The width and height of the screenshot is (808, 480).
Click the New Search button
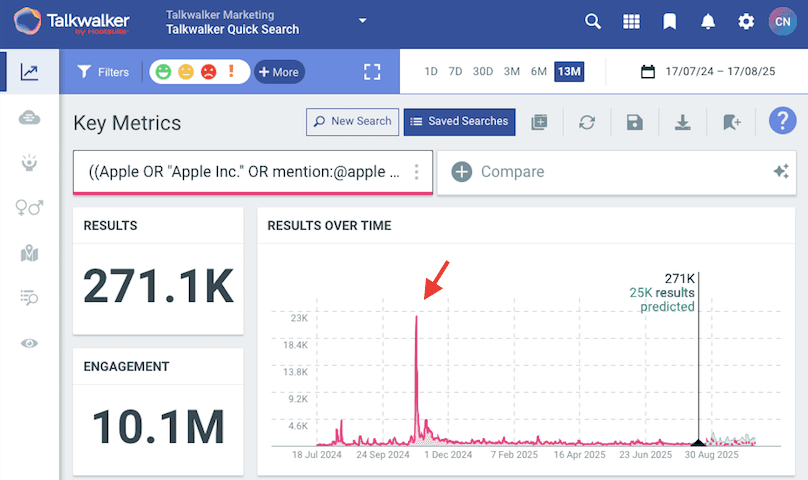click(x=352, y=122)
